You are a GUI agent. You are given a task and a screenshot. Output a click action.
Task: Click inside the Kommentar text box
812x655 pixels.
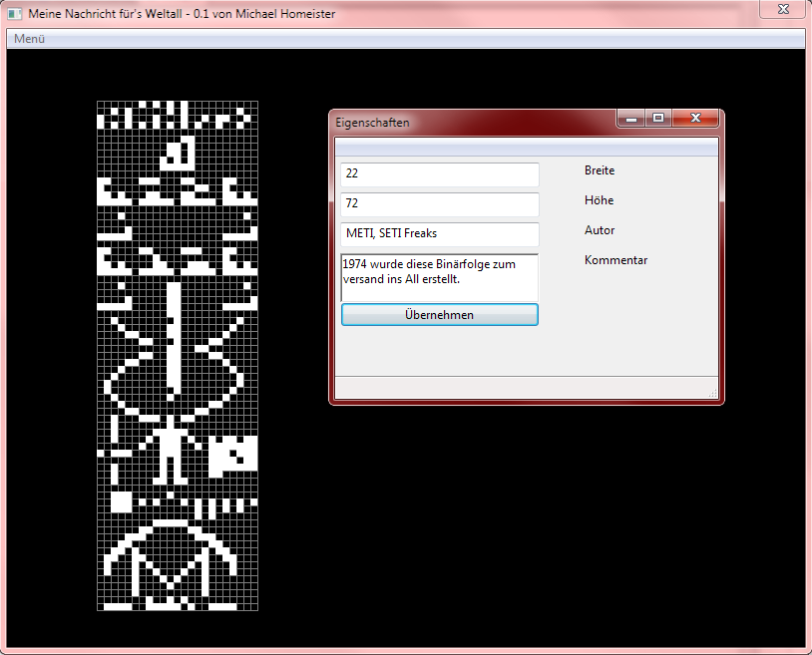coord(439,276)
